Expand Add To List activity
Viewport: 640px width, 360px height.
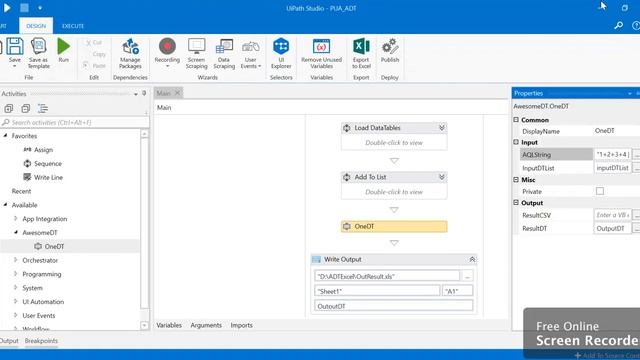pyautogui.click(x=442, y=177)
